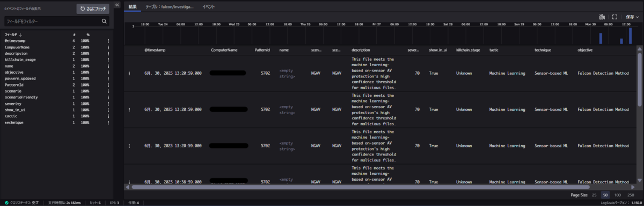This screenshot has width=644, height=206.
Task: Open the ComputerName field options menu
Action: pos(108,47)
